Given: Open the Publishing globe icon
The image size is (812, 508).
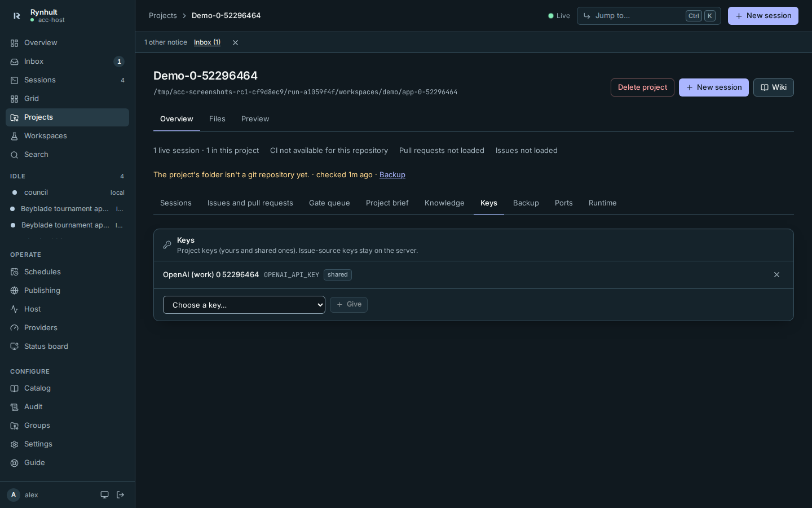Looking at the screenshot, I should click(14, 291).
